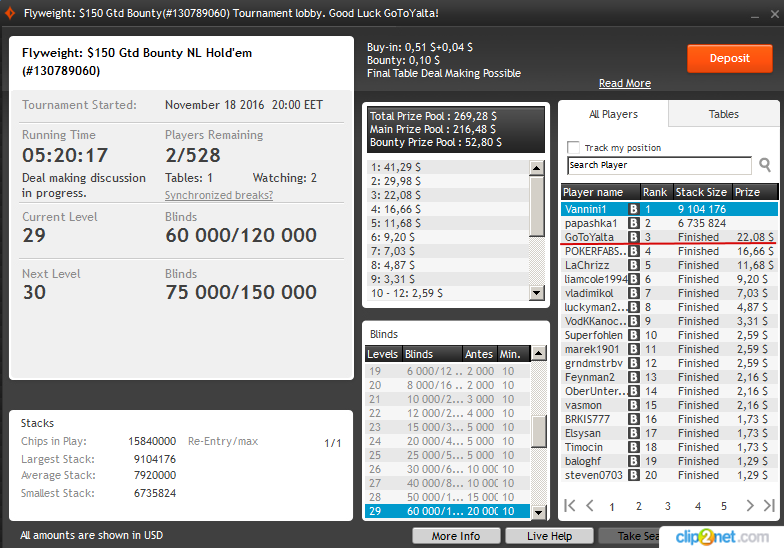The width and height of the screenshot is (784, 548).
Task: Select blinds level 29 row
Action: click(x=448, y=511)
